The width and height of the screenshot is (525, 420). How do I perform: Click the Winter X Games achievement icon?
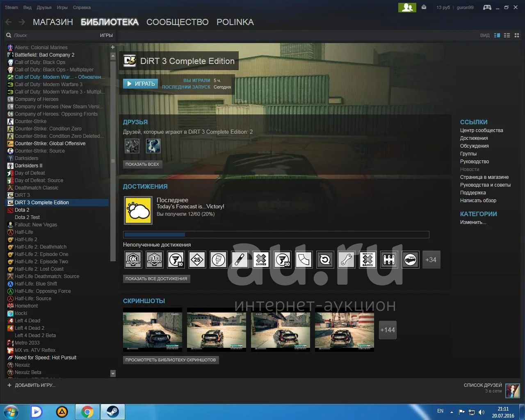(368, 260)
